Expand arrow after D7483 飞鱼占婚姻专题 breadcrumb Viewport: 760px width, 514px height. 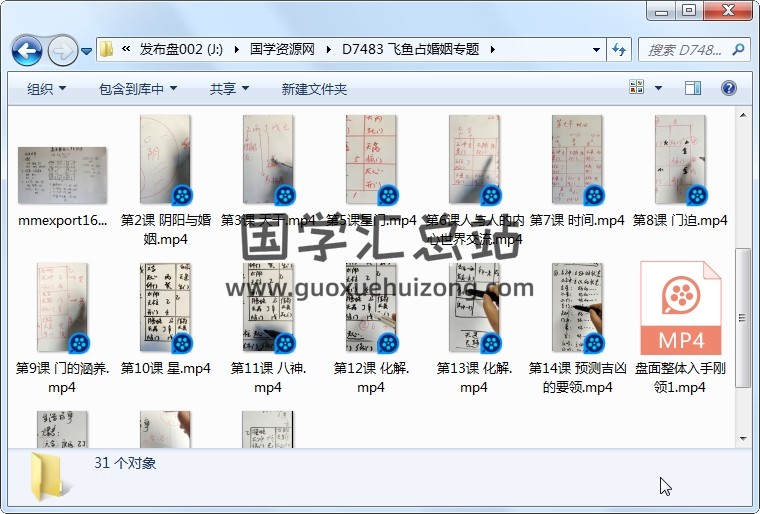(x=492, y=49)
